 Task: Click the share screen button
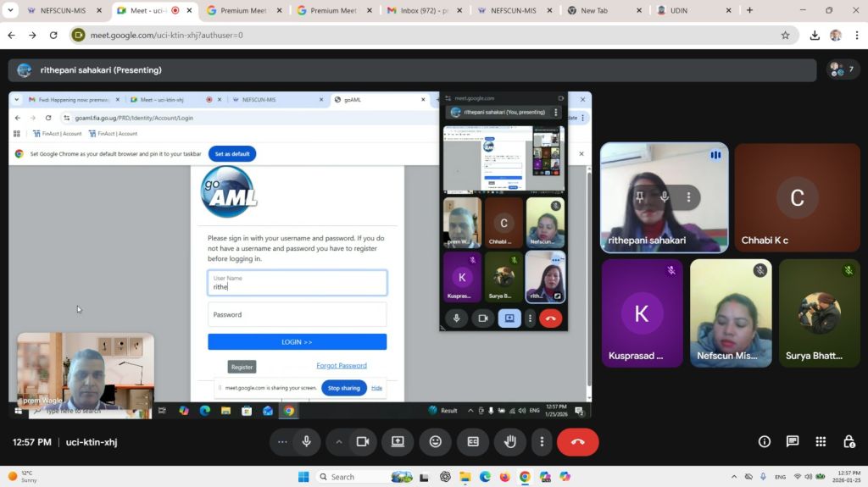point(398,442)
